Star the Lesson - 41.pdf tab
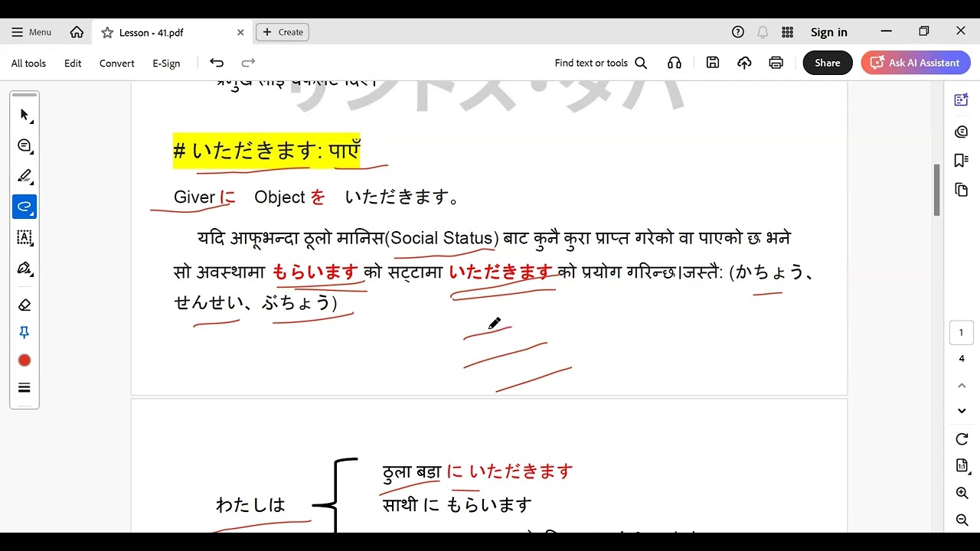Image resolution: width=980 pixels, height=551 pixels. (x=107, y=32)
